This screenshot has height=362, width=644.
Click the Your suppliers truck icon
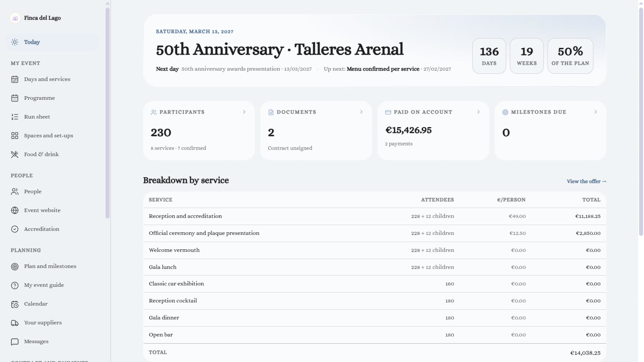[15, 323]
